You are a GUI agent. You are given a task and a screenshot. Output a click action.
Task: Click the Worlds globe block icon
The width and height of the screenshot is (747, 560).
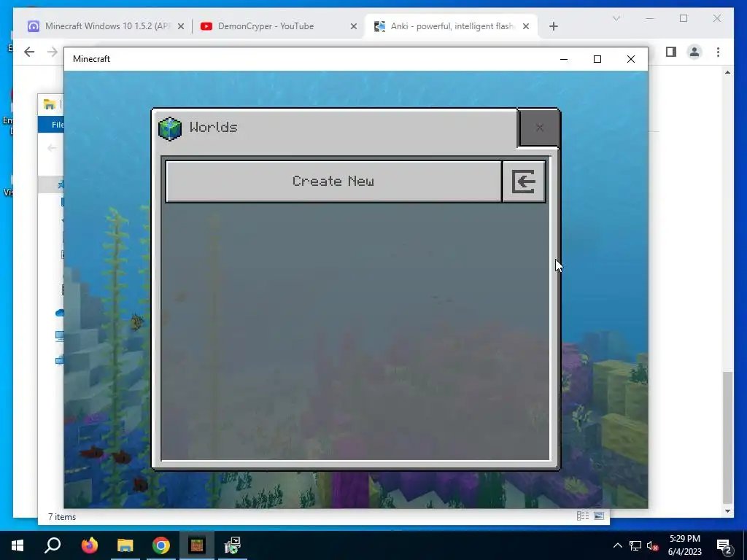(170, 128)
